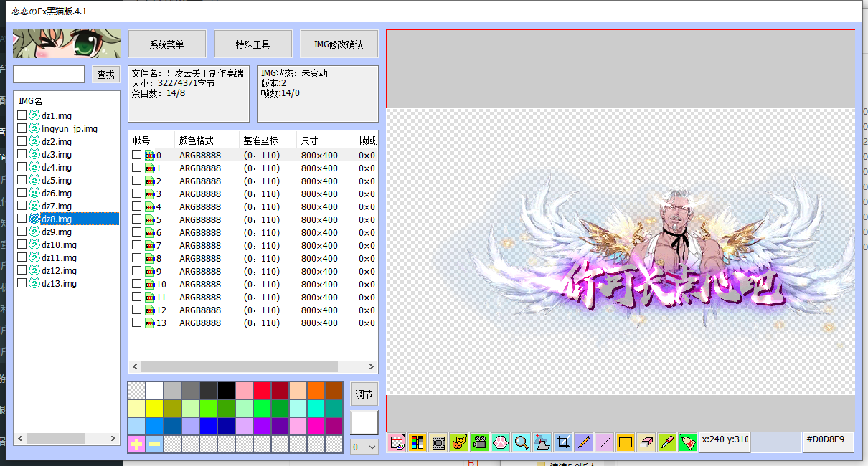The image size is (868, 466).
Task: Choose the rectangle drawing tool
Action: point(625,442)
